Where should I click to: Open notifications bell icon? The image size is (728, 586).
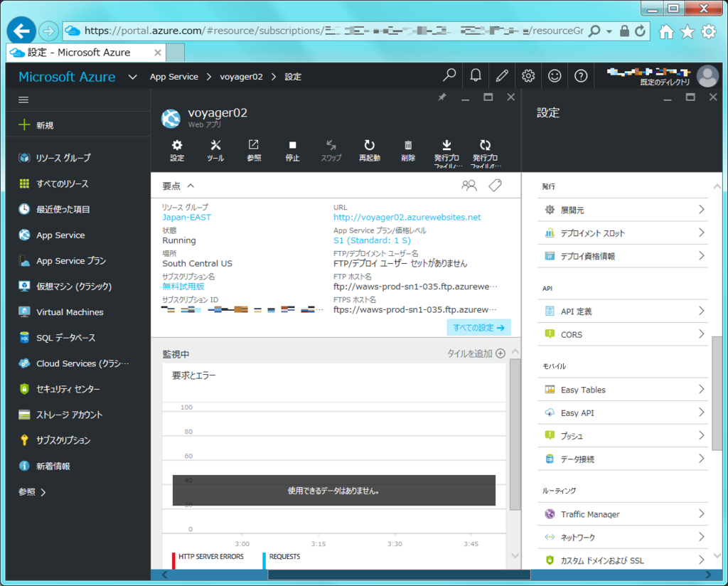476,75
